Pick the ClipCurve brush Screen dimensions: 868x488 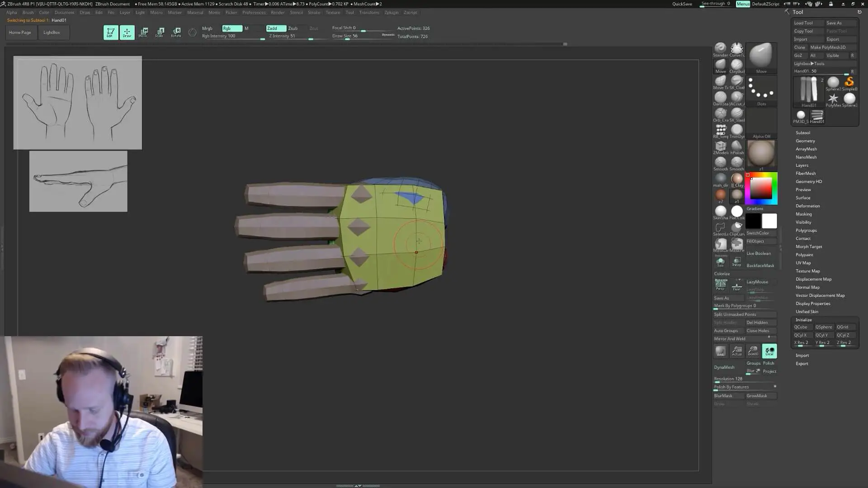point(737,229)
